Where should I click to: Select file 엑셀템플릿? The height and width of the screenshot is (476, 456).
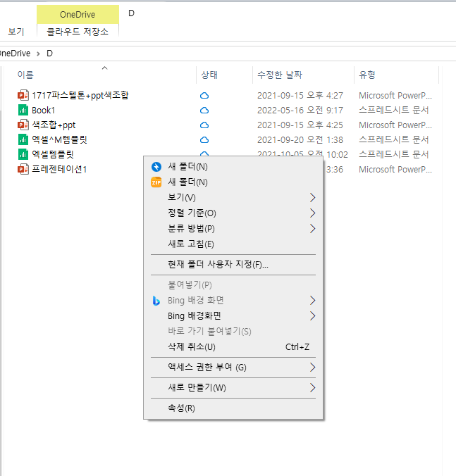click(x=53, y=154)
